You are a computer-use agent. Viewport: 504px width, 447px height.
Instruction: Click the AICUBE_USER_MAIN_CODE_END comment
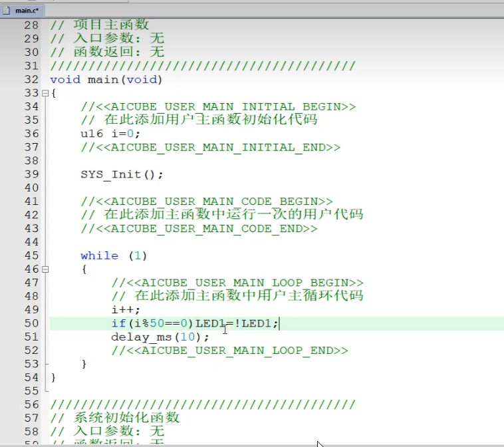(199, 229)
